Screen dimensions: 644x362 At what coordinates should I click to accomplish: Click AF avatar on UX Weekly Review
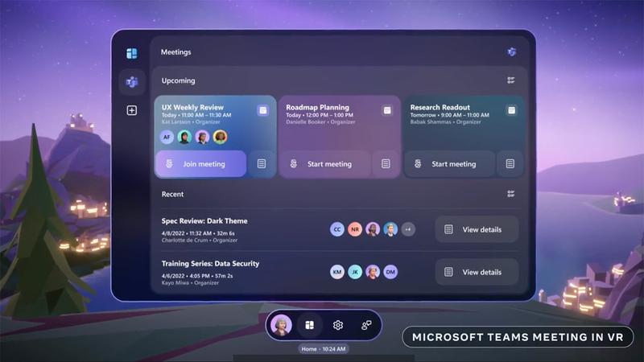[x=167, y=137]
